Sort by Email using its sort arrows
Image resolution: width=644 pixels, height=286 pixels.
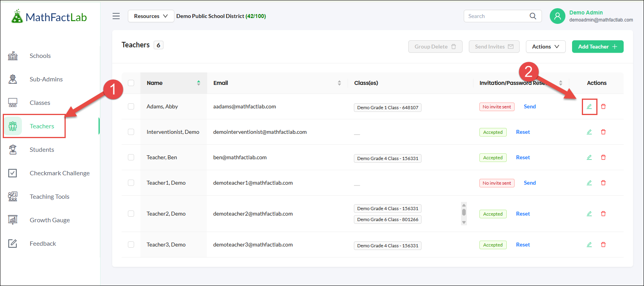click(339, 83)
